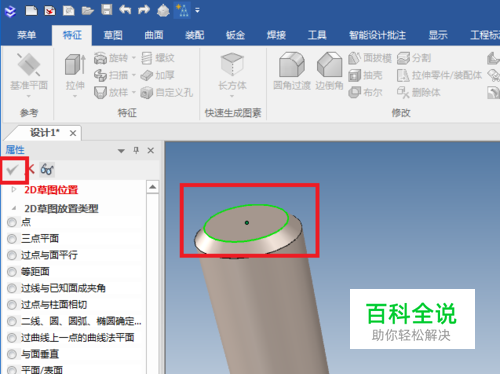The width and height of the screenshot is (500, 374).
Task: Select the 面拔模 draft tool
Action: (x=370, y=58)
